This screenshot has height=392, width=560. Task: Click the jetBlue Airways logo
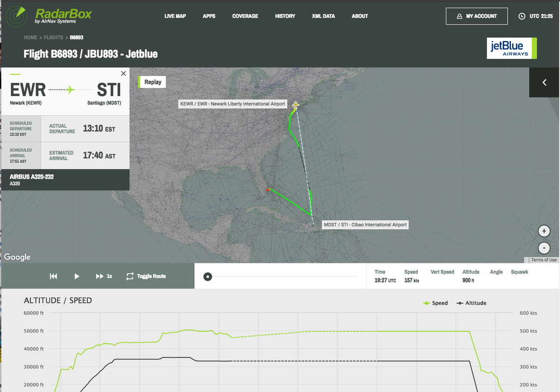[512, 48]
